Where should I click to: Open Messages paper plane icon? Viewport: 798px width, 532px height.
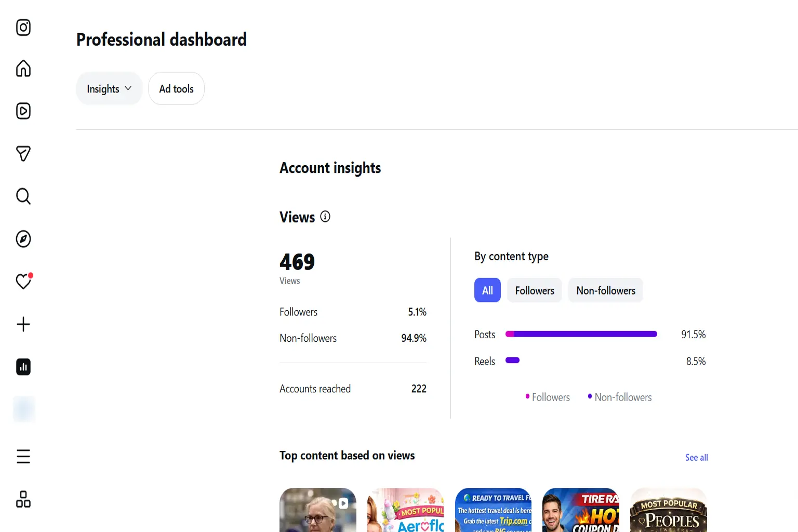(23, 154)
